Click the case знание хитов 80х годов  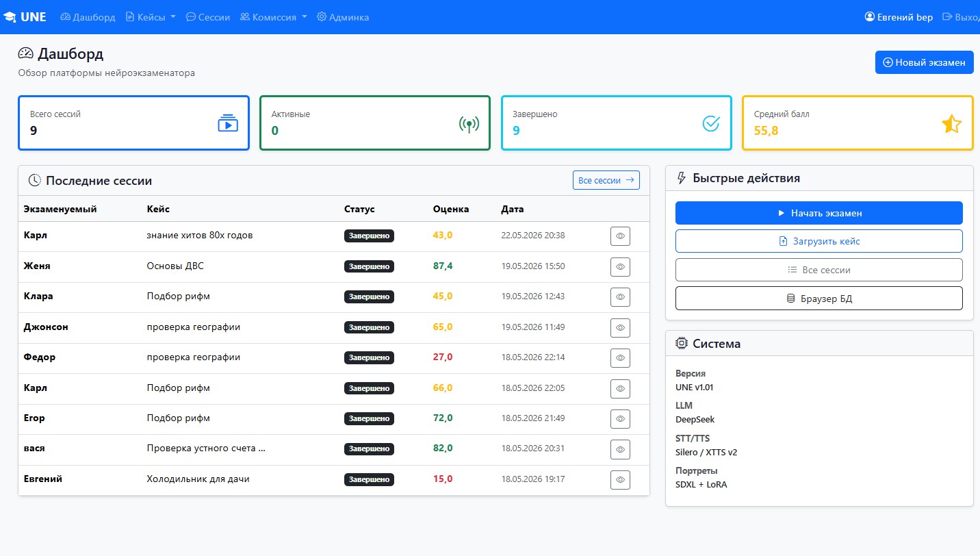(200, 235)
